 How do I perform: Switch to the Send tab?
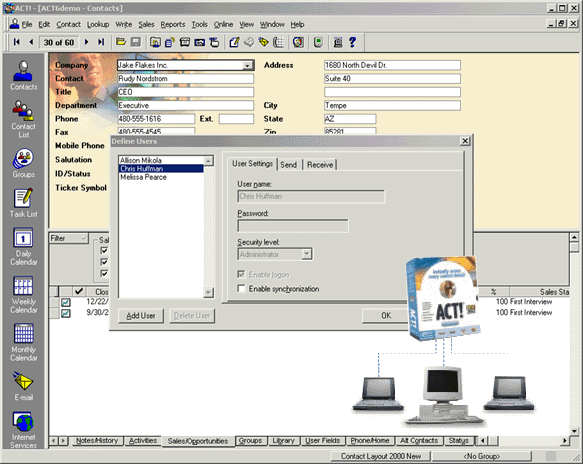pyautogui.click(x=289, y=165)
